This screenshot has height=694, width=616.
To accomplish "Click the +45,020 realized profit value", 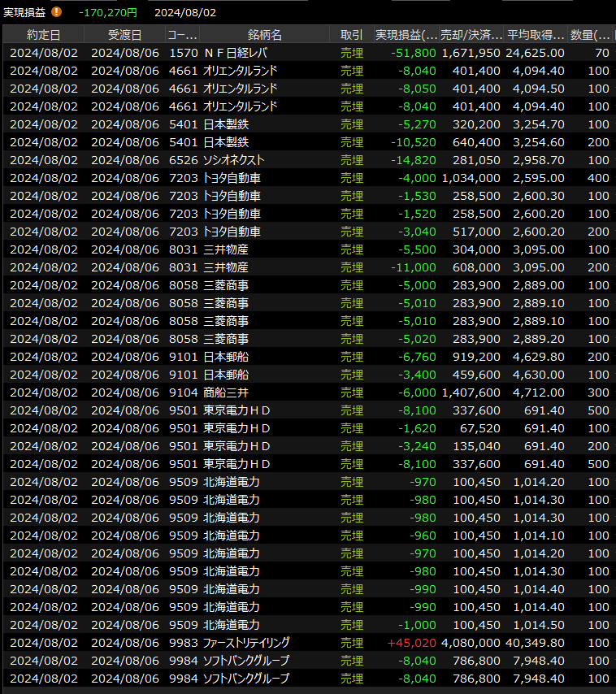I will pos(414,643).
